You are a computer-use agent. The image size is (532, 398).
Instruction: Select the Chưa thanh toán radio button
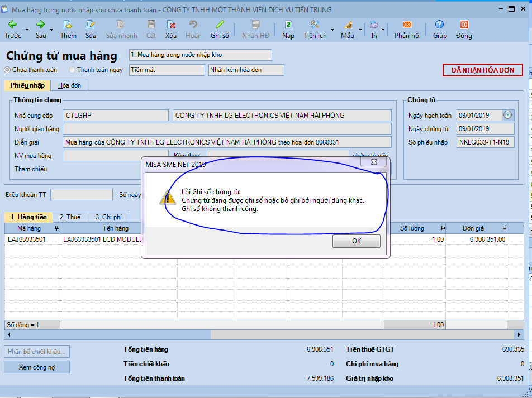7,70
